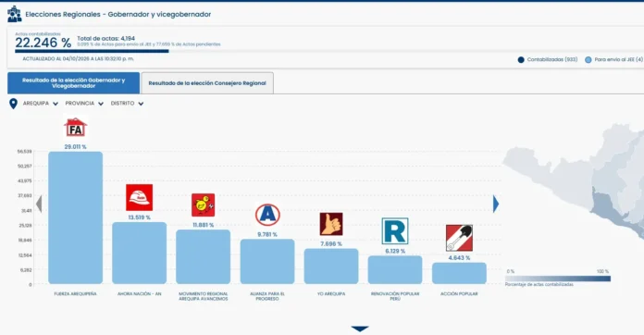Click the 6.129 % value label
Viewport: 644px width, 335px height.
click(x=395, y=251)
